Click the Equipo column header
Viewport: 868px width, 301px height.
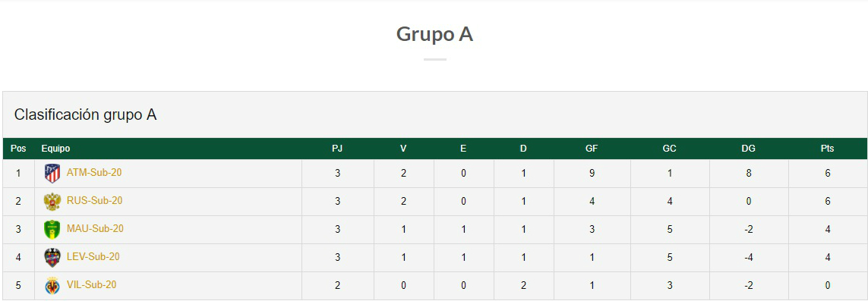(x=55, y=149)
